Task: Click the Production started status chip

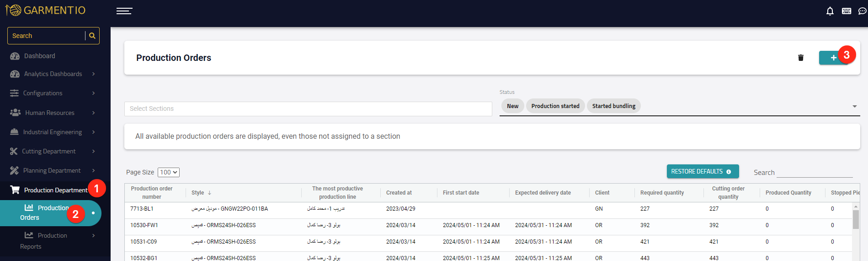Action: [555, 106]
